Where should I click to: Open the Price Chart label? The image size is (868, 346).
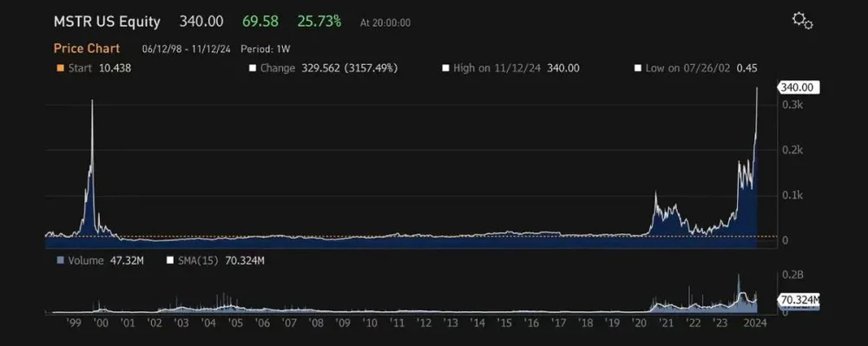coord(86,49)
